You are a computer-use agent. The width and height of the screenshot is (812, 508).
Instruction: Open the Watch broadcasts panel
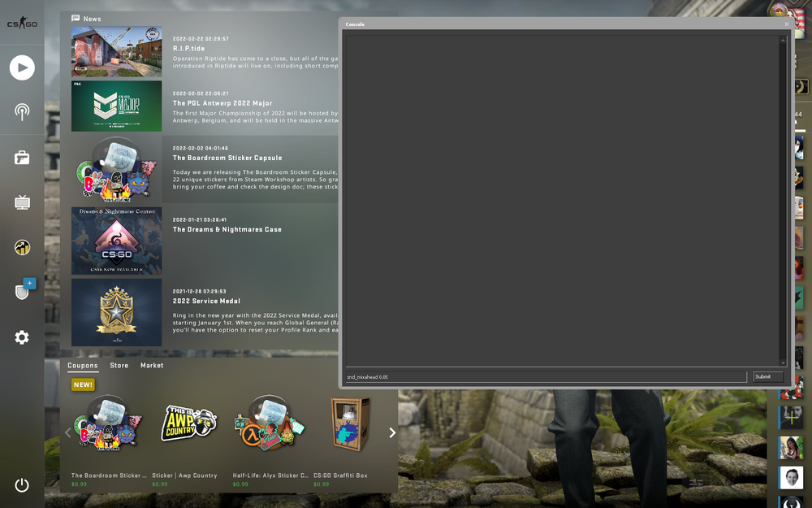coord(22,112)
